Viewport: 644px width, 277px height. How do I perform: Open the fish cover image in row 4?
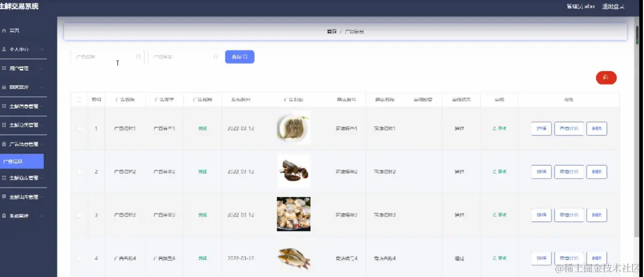(293, 258)
